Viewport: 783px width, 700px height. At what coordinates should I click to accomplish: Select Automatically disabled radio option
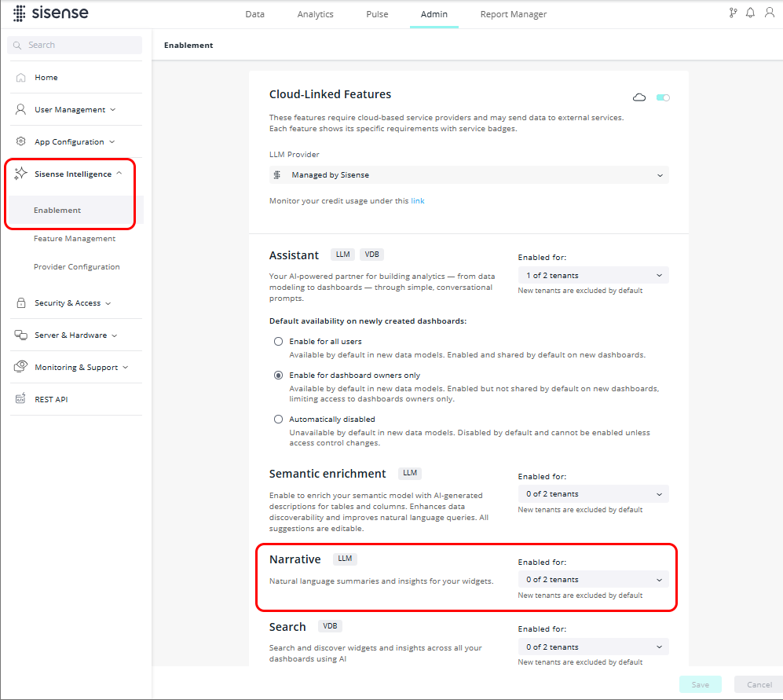pyautogui.click(x=278, y=420)
